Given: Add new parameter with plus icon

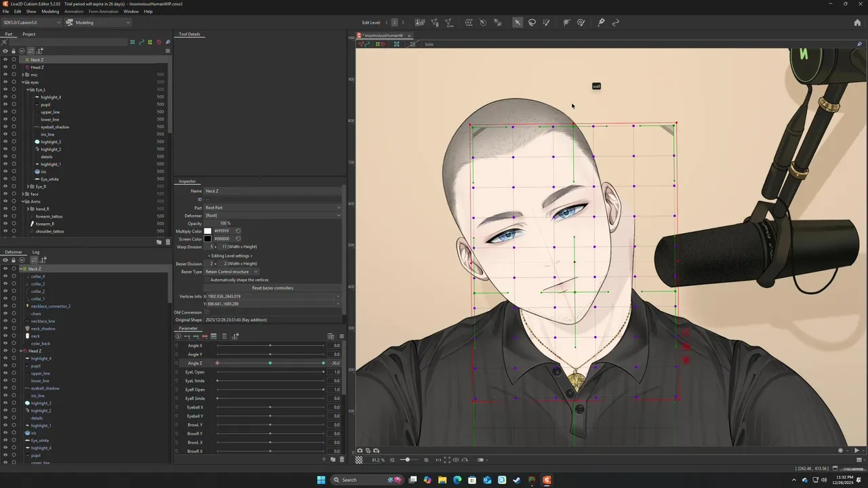Looking at the screenshot, I should tap(324, 460).
